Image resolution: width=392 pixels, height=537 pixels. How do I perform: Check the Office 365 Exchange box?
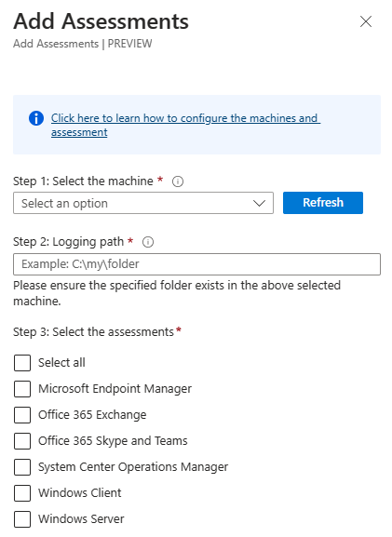point(22,415)
